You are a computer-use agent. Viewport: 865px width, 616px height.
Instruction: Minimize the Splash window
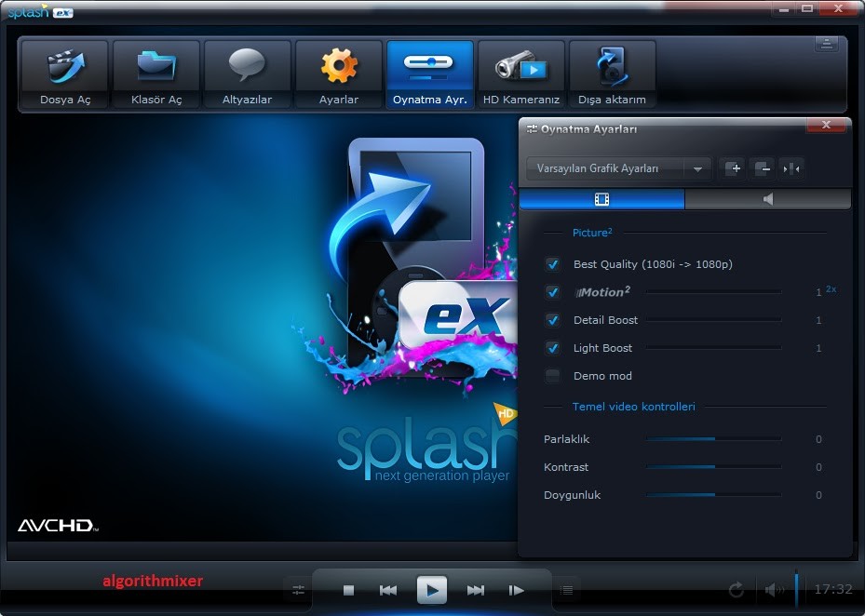[784, 8]
